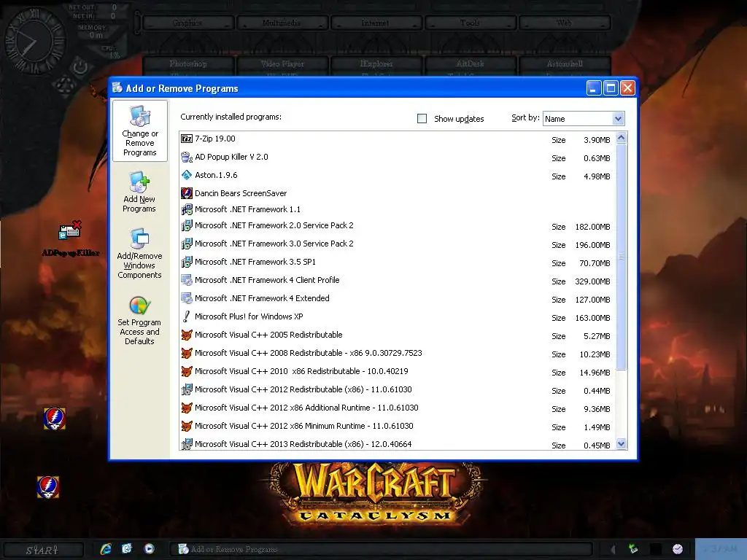This screenshot has width=747, height=560.
Task: Click the START button on the taskbar
Action: [42, 550]
